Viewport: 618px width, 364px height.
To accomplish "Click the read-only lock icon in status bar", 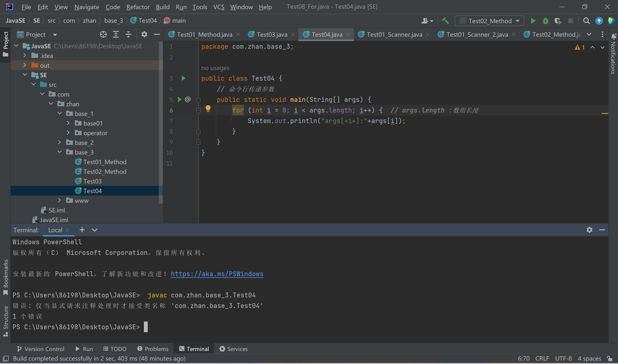I will [610, 358].
